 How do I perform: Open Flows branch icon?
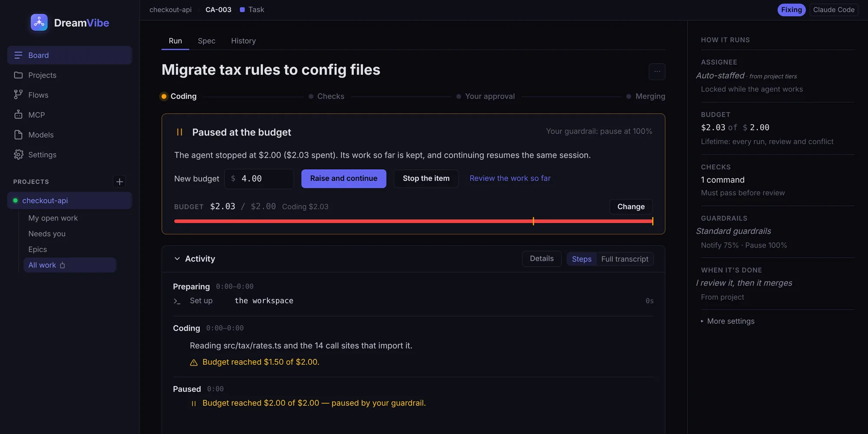point(18,95)
